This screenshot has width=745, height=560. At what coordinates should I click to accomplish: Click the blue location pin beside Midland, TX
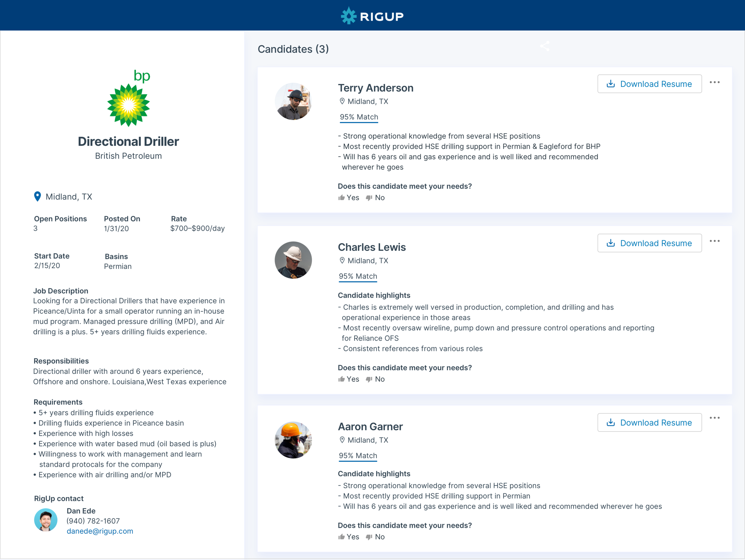click(x=37, y=197)
